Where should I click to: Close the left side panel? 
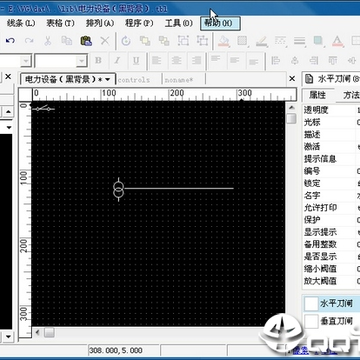pyautogui.click(x=8, y=77)
